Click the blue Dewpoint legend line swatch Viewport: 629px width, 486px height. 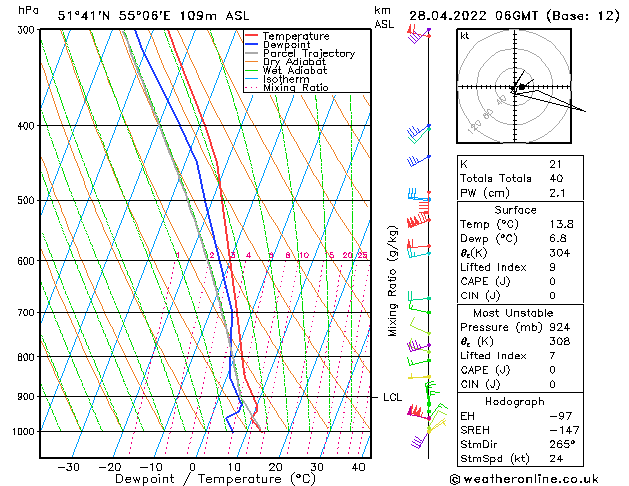click(x=252, y=45)
